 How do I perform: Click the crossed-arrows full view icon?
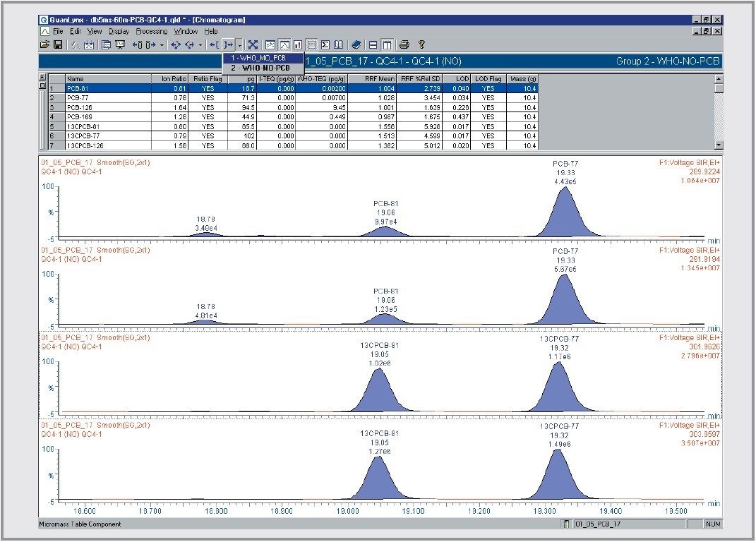253,45
